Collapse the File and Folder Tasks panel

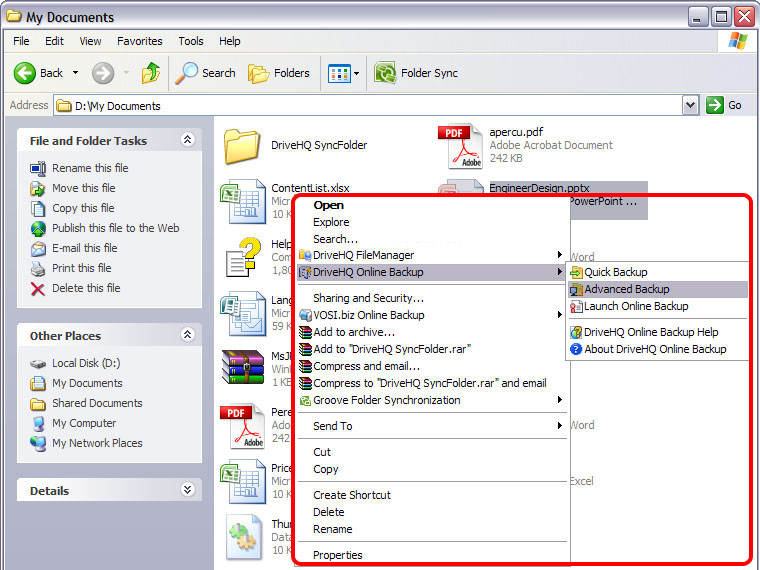point(188,140)
